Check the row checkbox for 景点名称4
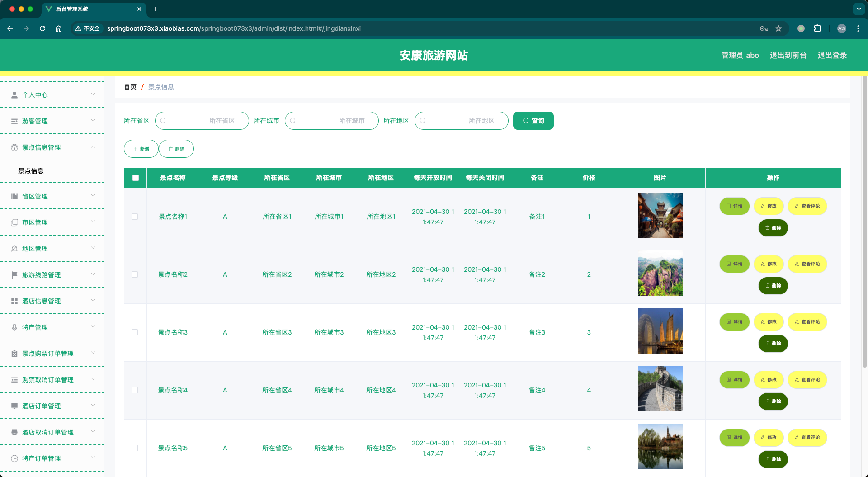Screen dimensions: 868x477 (135, 390)
